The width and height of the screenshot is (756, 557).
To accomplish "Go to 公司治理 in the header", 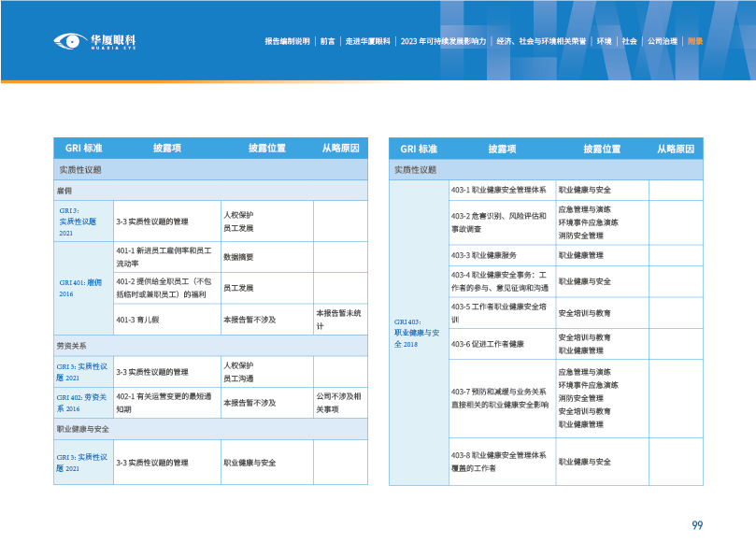I will [x=663, y=41].
